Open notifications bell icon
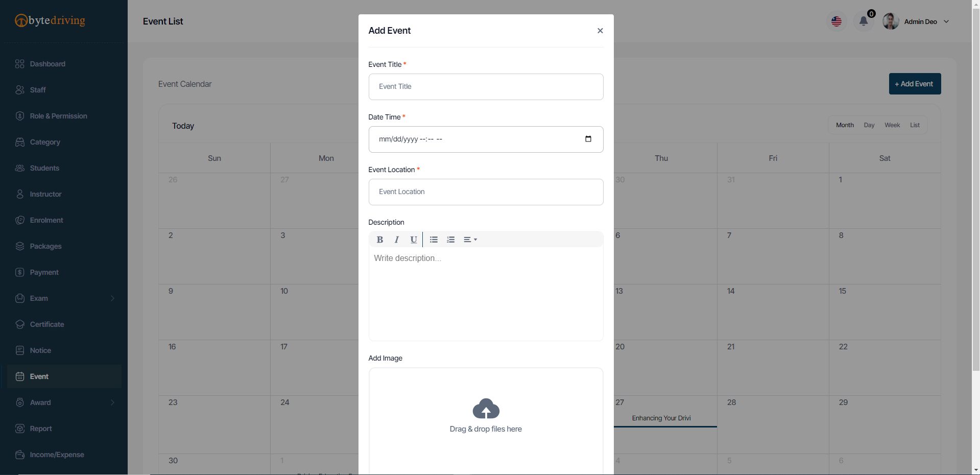The image size is (980, 475). (x=864, y=21)
